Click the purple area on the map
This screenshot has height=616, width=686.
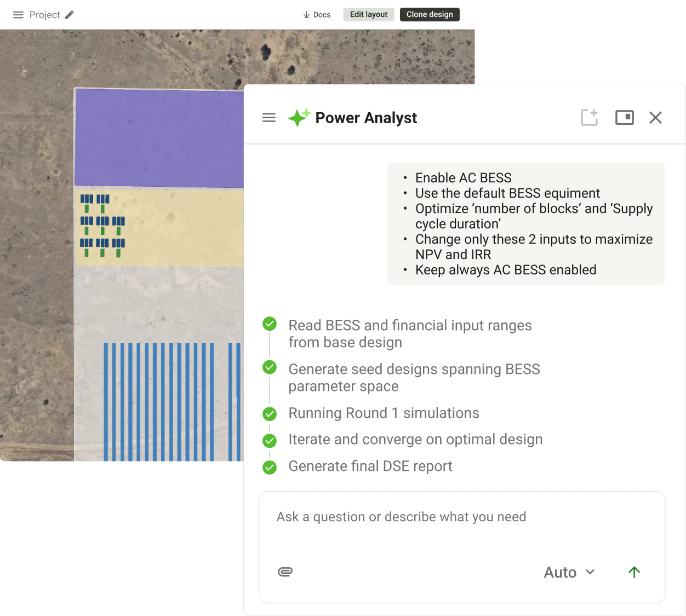[x=159, y=138]
